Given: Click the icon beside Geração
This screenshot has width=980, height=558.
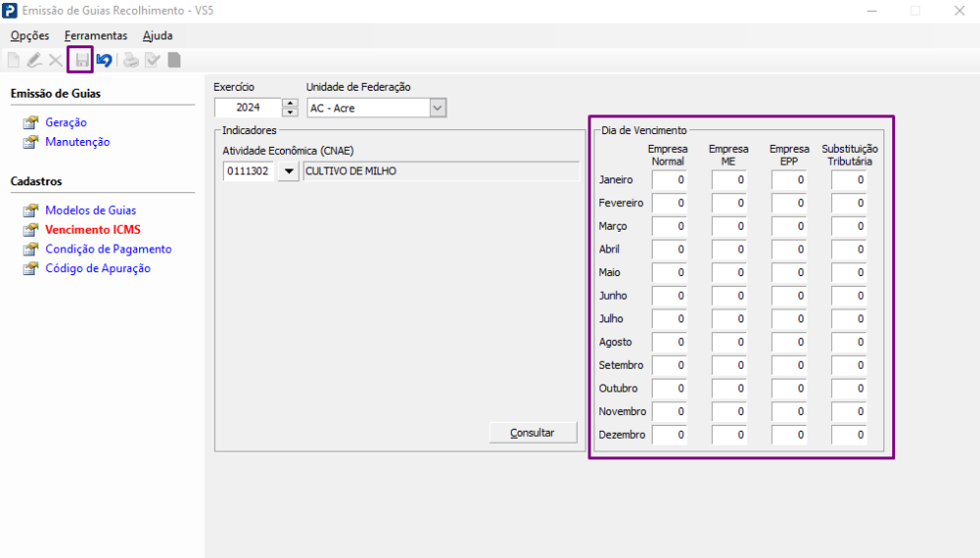Looking at the screenshot, I should [x=31, y=123].
